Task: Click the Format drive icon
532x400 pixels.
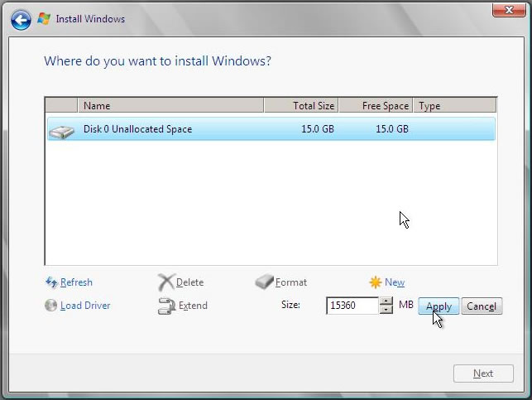Action: coord(264,282)
